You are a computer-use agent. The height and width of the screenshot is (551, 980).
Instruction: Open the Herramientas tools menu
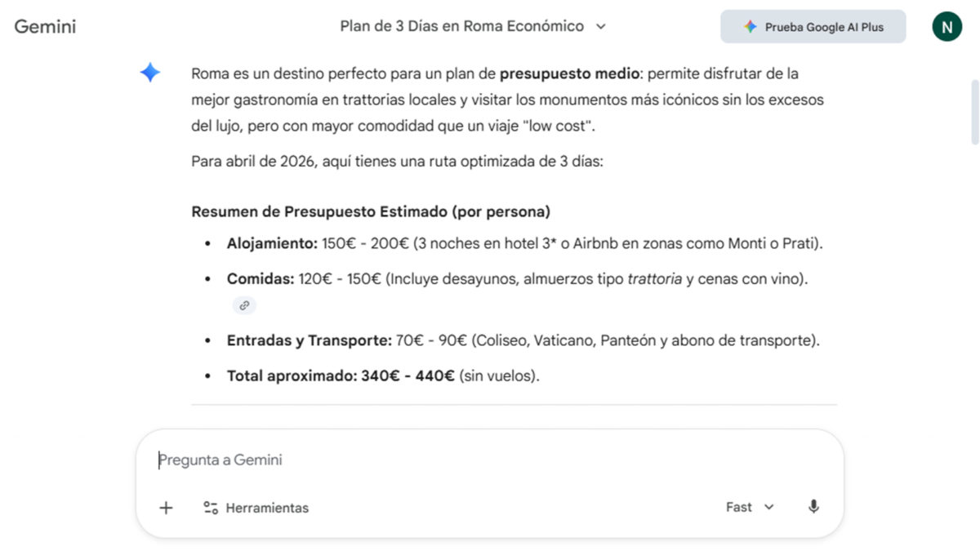pyautogui.click(x=256, y=508)
